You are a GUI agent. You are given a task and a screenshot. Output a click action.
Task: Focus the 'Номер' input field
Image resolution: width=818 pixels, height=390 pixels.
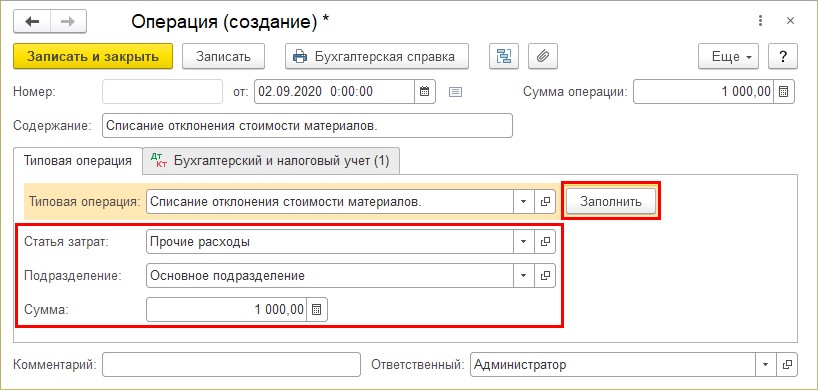tap(163, 92)
